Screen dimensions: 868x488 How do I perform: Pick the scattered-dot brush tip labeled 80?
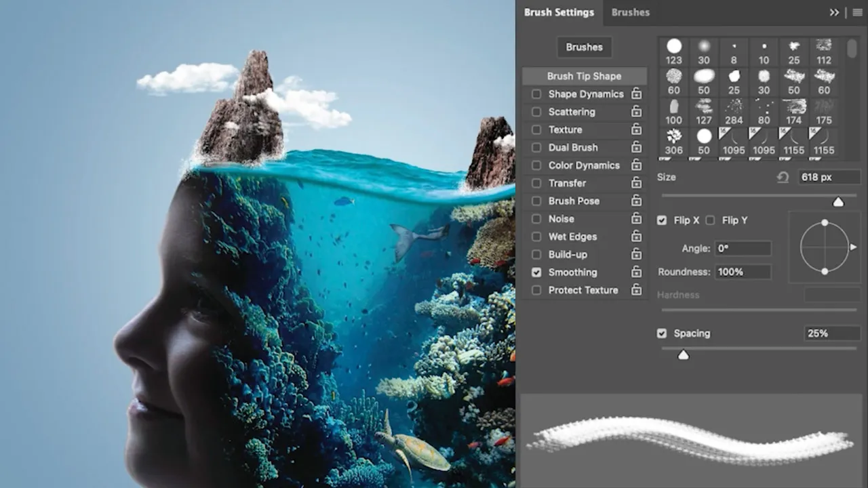(764, 112)
